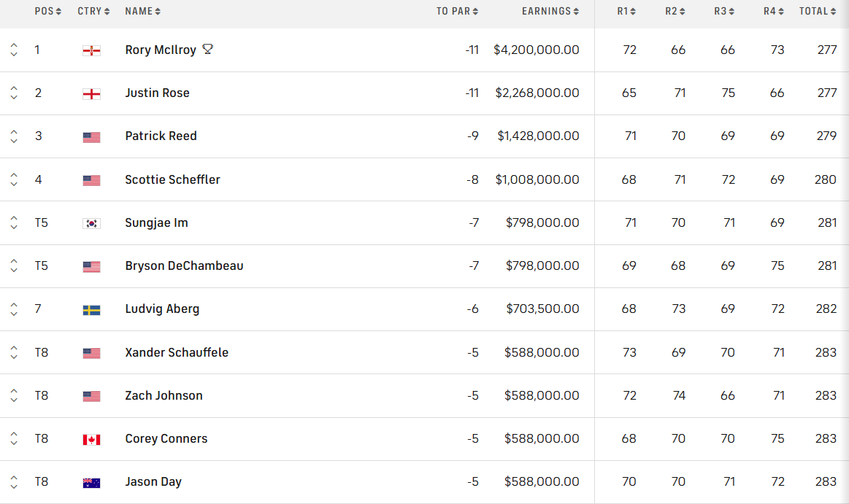Click the Australia flag by Jason Day
Viewport: 849px width, 504px height.
point(91,482)
